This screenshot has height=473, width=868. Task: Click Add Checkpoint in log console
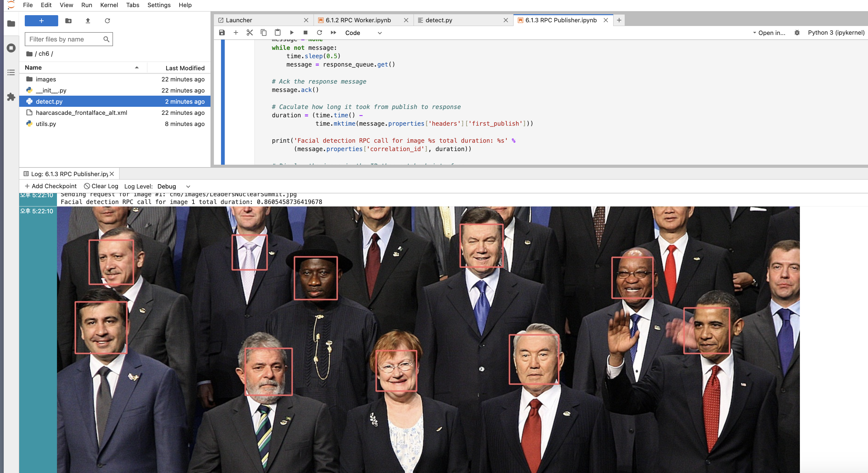point(50,186)
